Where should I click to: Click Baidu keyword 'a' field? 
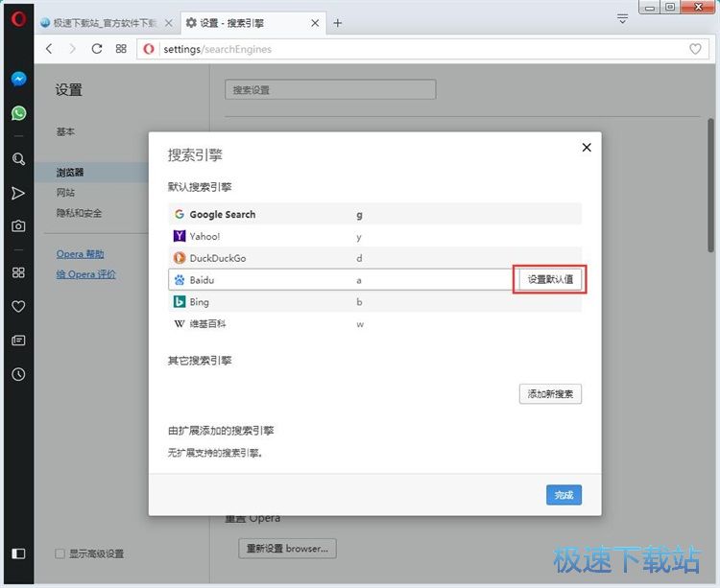coord(359,280)
